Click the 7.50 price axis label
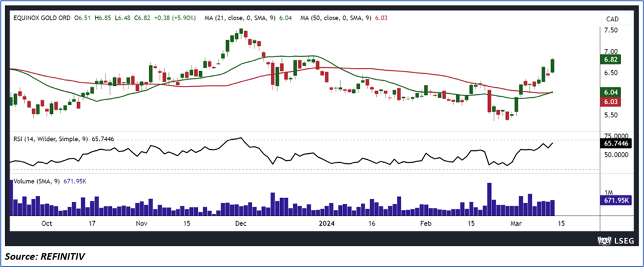The width and height of the screenshot is (644, 267). click(x=612, y=31)
